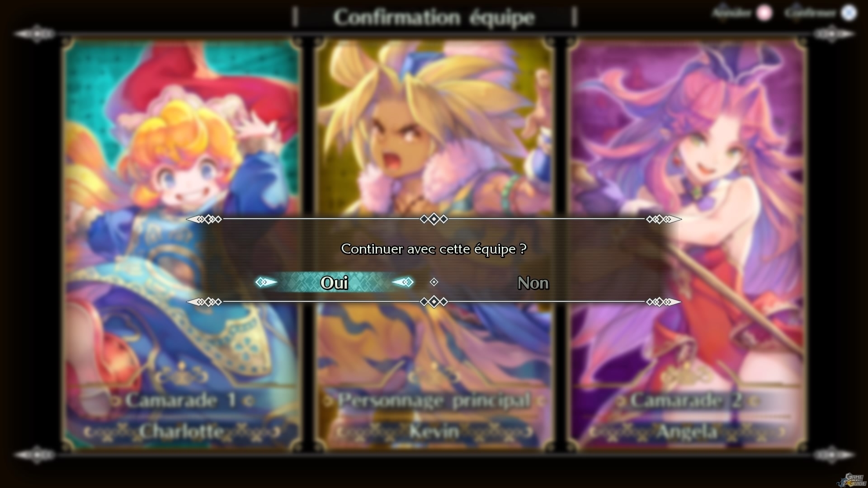Click the Charlotte name plate
Screen dimensions: 868x488
(x=181, y=432)
